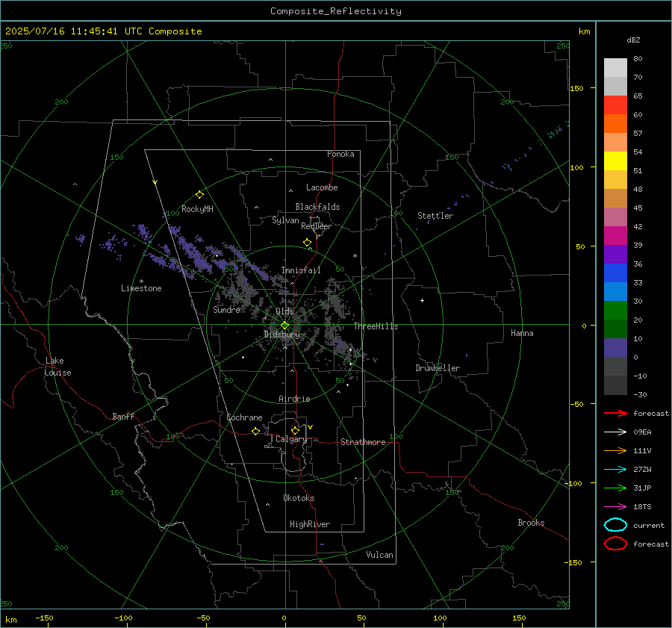The height and width of the screenshot is (628, 672).
Task: Click the Blackfalds label
Action: point(317,207)
